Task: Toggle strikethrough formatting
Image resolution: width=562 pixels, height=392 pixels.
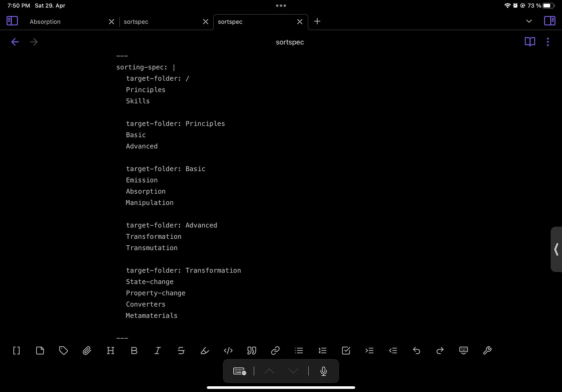Action: (181, 350)
